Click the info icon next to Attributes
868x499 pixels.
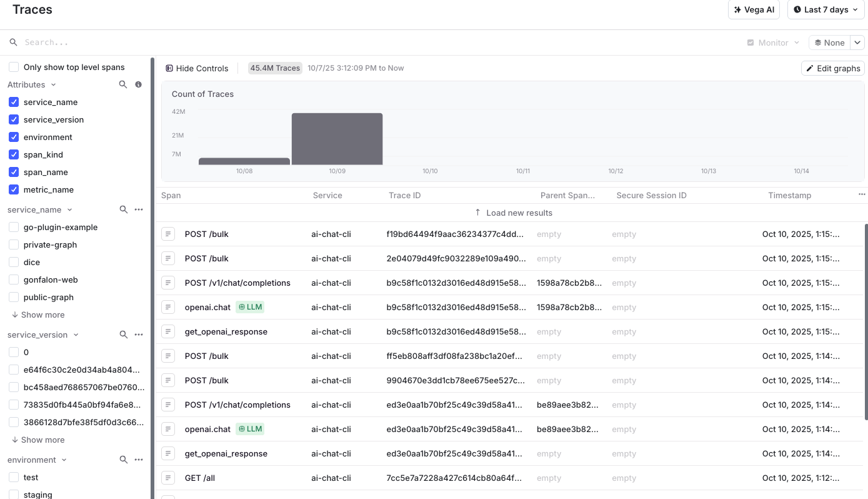click(x=138, y=84)
